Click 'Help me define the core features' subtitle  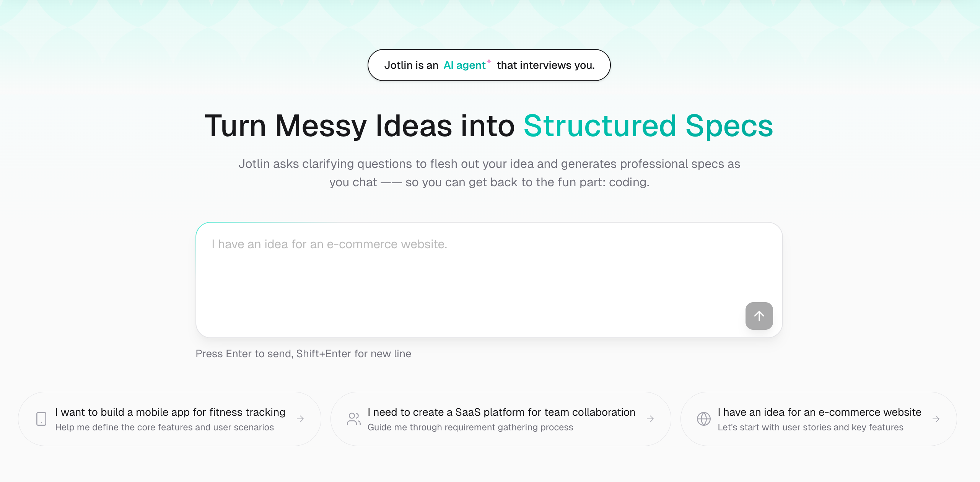pos(164,427)
